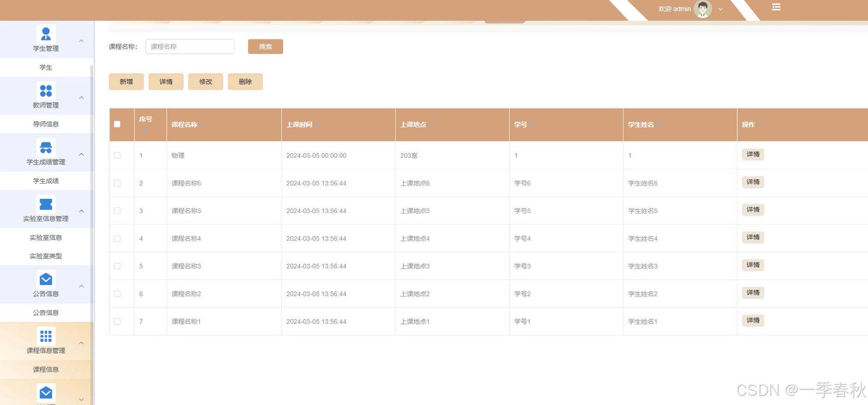Toggle the menu fold icon at top right
Image resolution: width=868 pixels, height=405 pixels.
776,7
